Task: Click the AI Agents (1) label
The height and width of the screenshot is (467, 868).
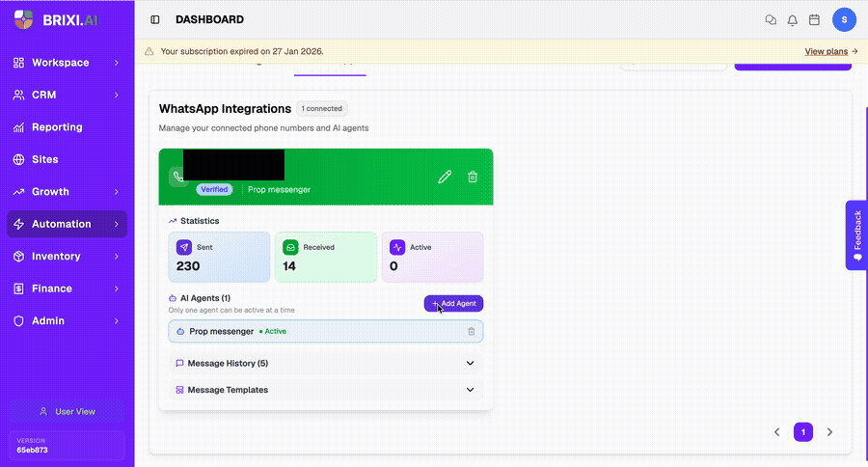Action: (205, 298)
